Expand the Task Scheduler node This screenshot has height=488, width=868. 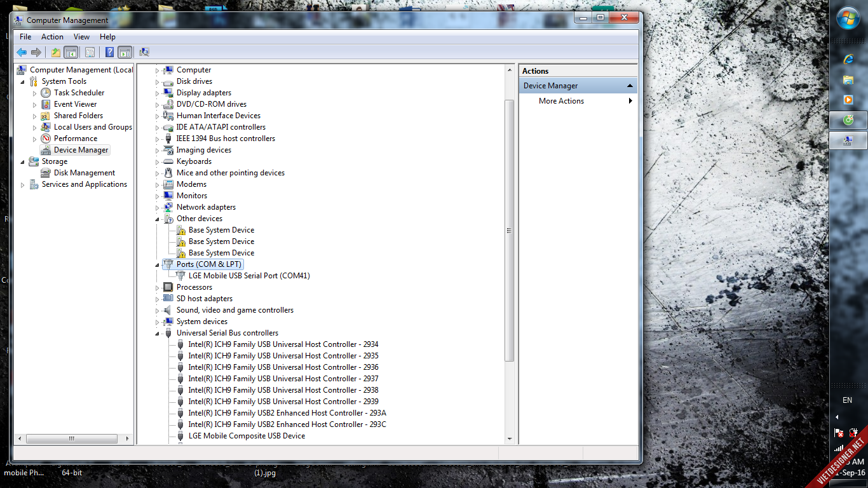tap(35, 93)
